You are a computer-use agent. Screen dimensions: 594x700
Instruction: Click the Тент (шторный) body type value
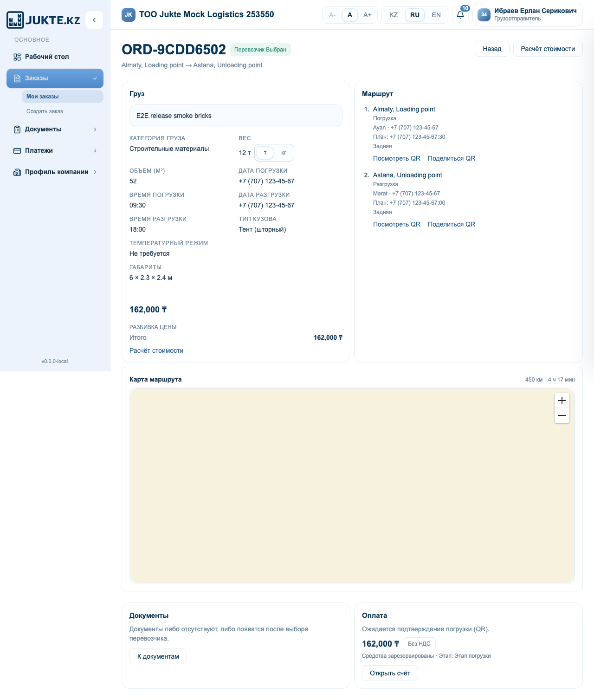262,229
